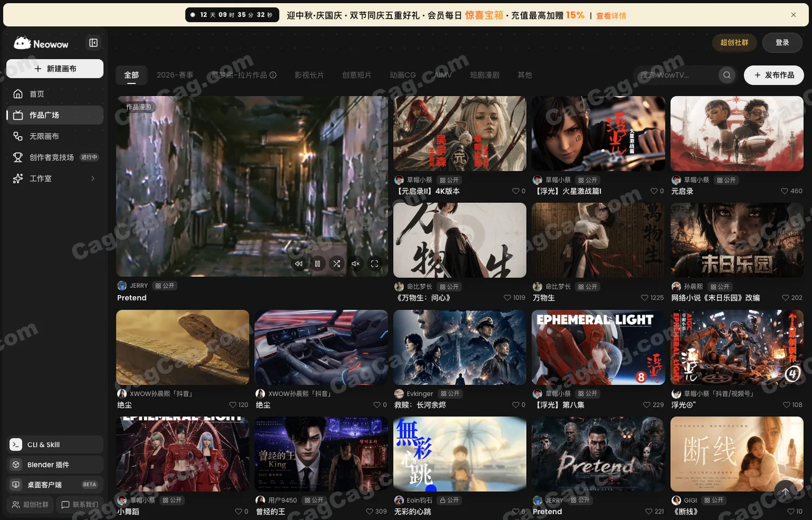Screen dimensions: 812x520
Task: Open the 【浮光】火星激战篇I thumbnail
Action: (598, 134)
